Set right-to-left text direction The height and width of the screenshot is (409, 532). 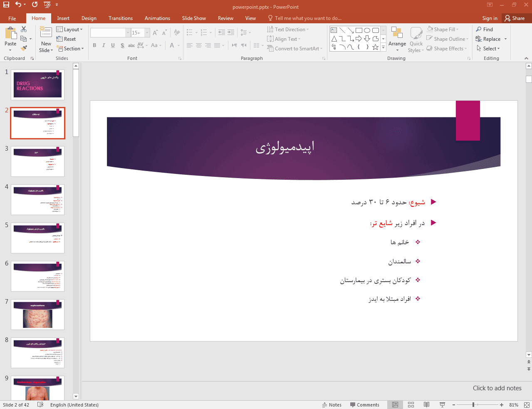coord(244,45)
